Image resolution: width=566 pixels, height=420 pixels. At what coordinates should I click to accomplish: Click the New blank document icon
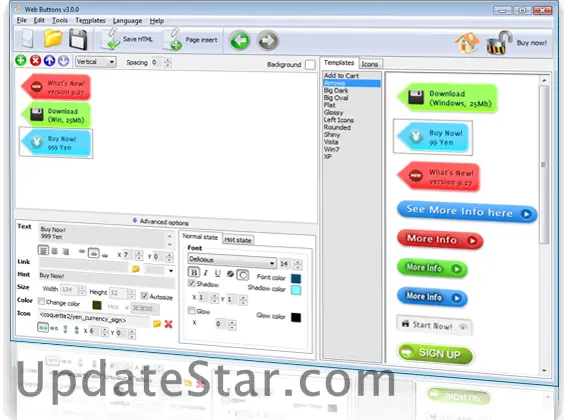28,39
